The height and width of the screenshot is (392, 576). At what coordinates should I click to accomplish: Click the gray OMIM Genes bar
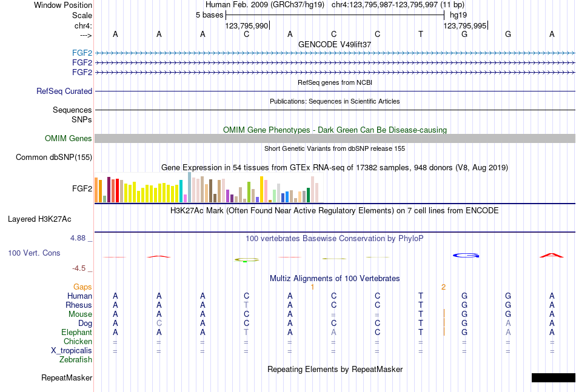[x=335, y=138]
